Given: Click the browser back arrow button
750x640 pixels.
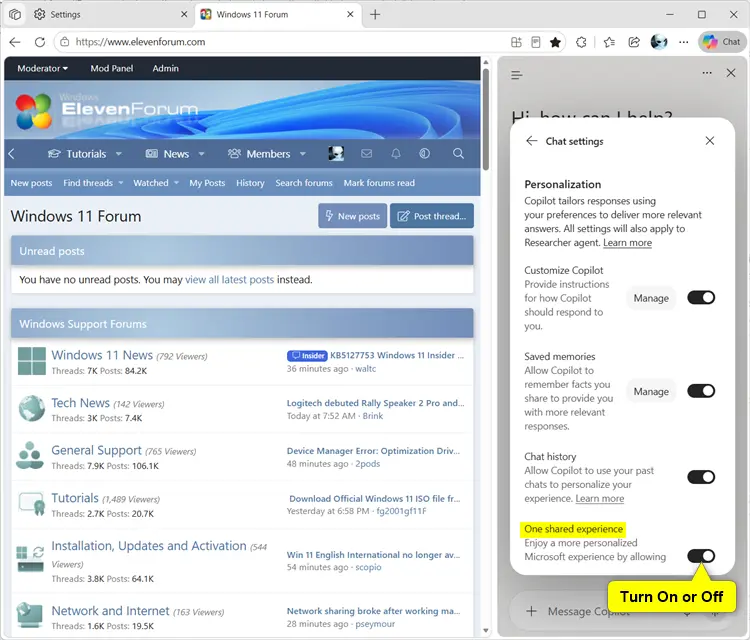Looking at the screenshot, I should (x=15, y=42).
